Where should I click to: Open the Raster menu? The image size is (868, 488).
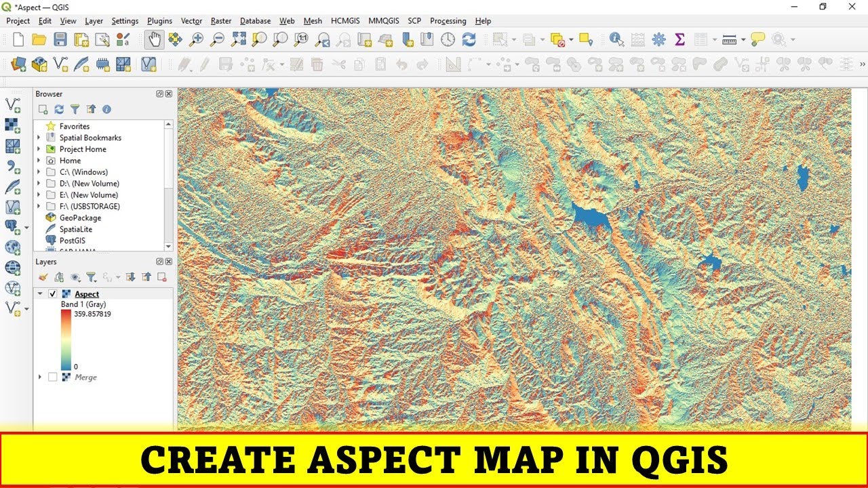(221, 21)
